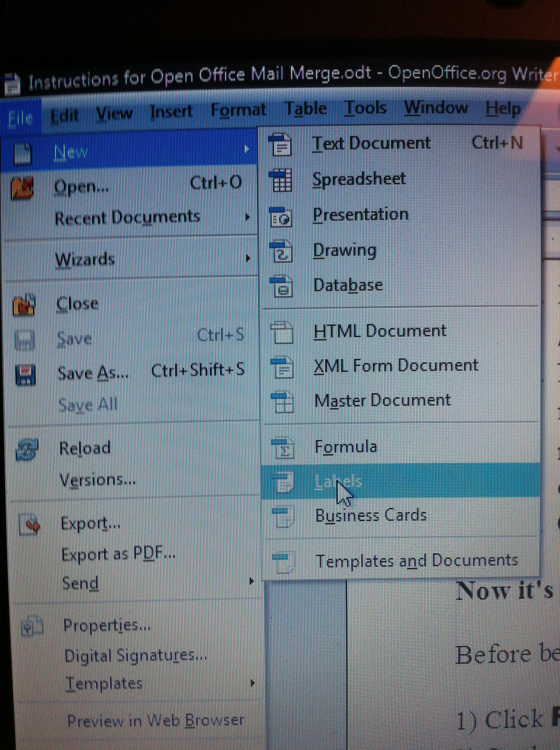Expand the New submenu arrow

246,150
